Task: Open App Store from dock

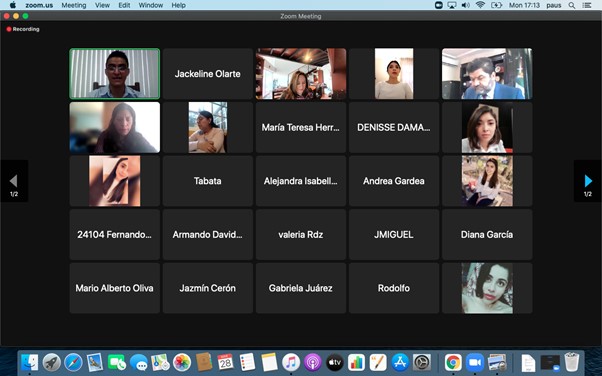Action: (x=400, y=362)
